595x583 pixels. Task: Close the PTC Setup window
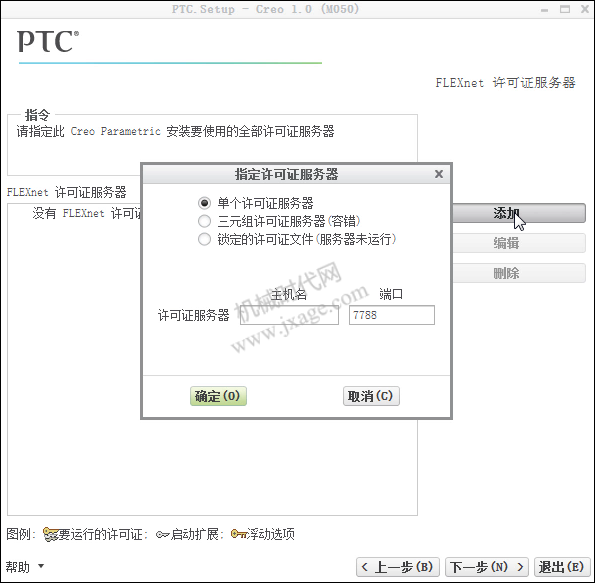585,9
